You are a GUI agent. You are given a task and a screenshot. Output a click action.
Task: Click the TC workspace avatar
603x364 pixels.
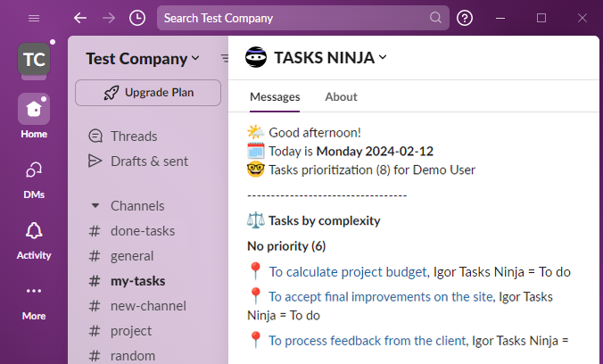(x=34, y=60)
